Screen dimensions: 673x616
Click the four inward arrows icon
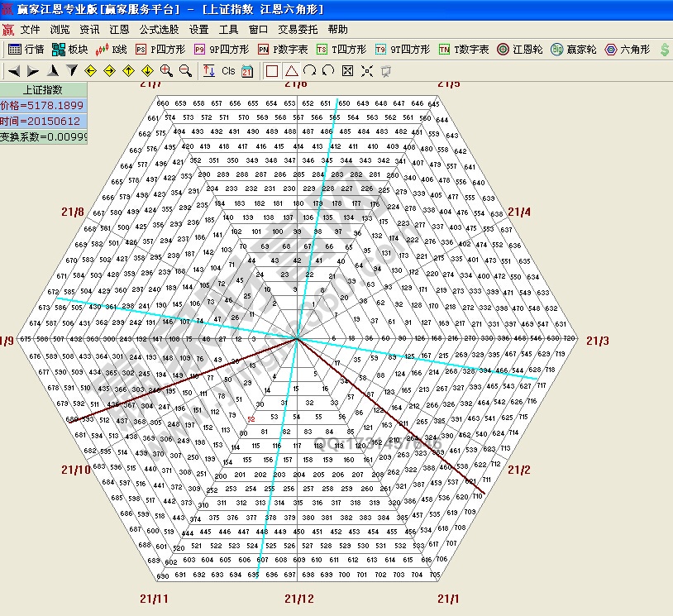[367, 71]
